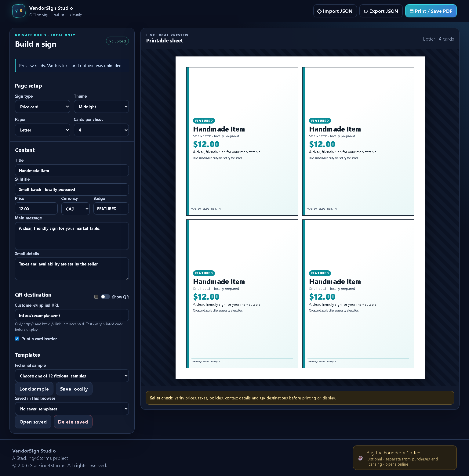Click the Open saved button

click(33, 422)
